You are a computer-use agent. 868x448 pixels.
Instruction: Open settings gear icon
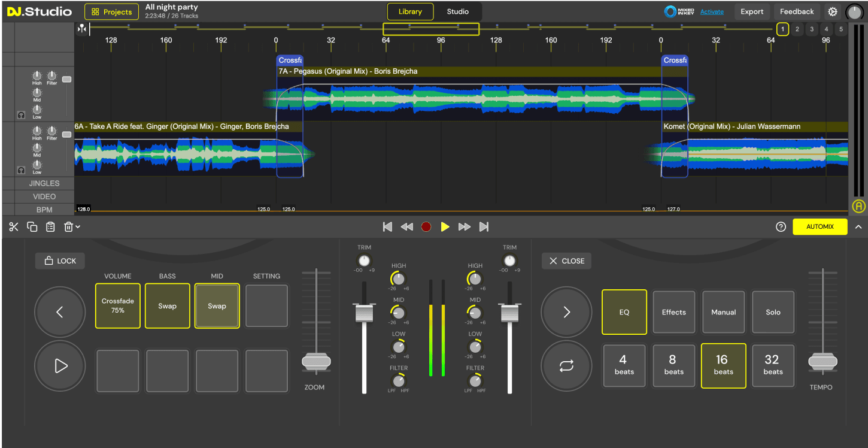833,11
